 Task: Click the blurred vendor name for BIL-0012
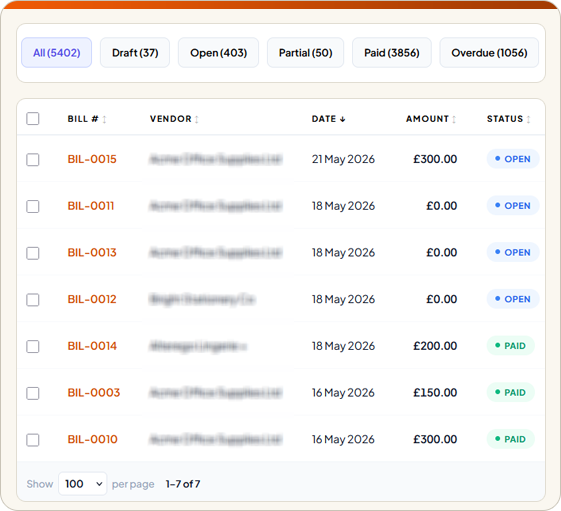[x=202, y=299]
